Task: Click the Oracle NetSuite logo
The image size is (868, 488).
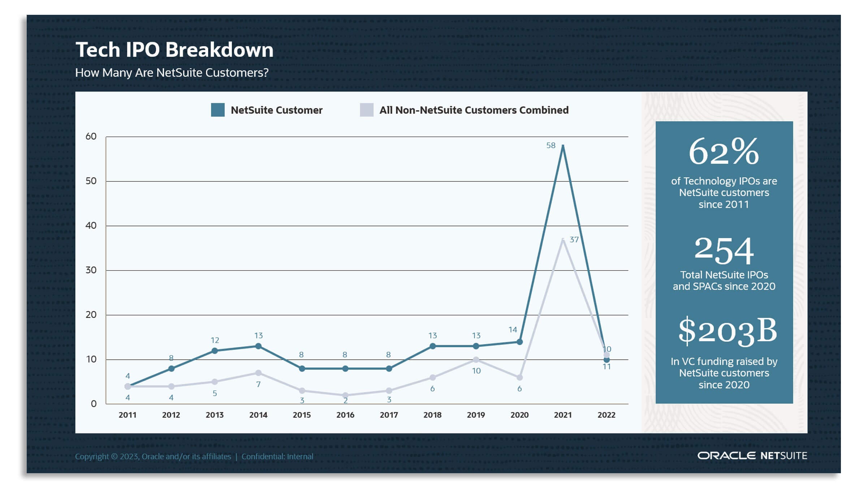Action: point(752,455)
